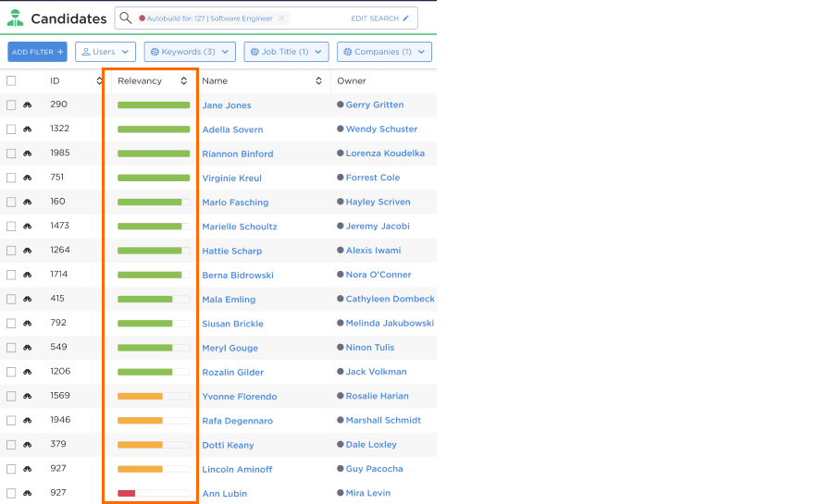Click the magnifying glass search icon
Screen dimensions: 831x504
pyautogui.click(x=126, y=18)
